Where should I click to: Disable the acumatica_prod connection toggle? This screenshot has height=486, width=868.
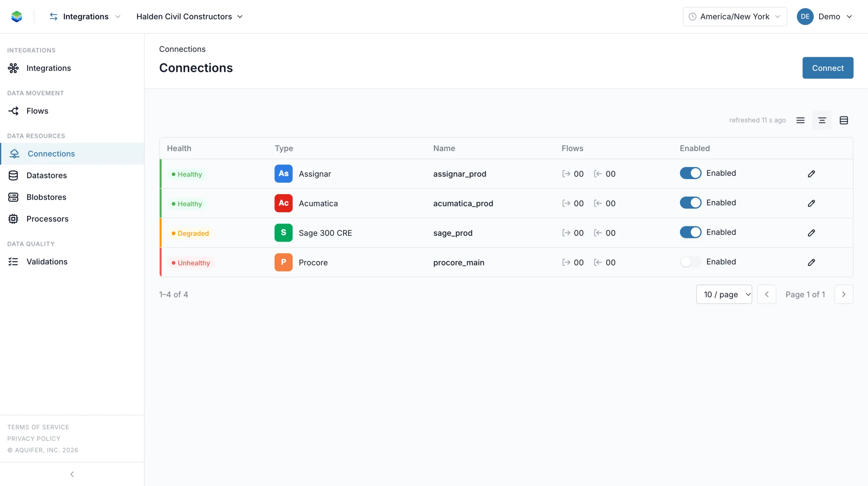point(690,203)
